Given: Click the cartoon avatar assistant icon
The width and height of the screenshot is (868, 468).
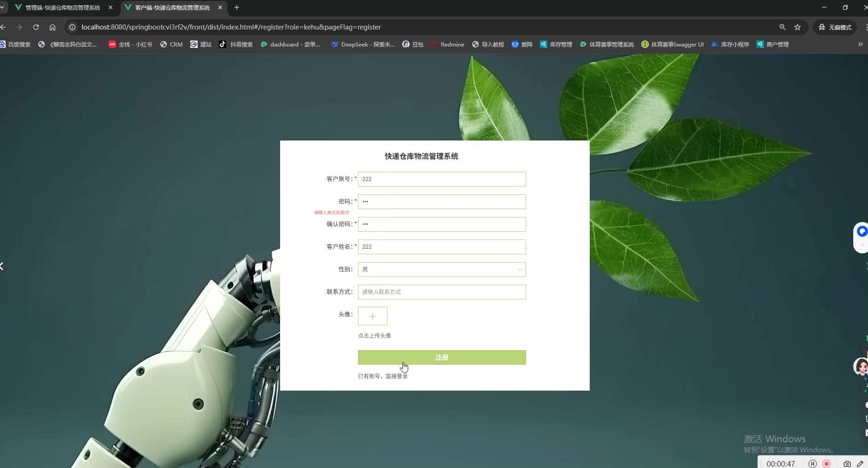Looking at the screenshot, I should point(861,367).
